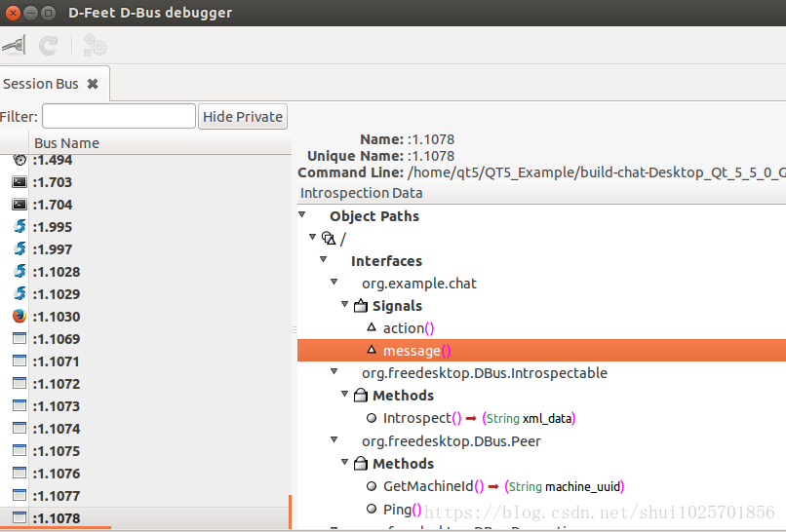Collapse Methods under DBus.Peer
786x532 pixels.
pyautogui.click(x=345, y=462)
